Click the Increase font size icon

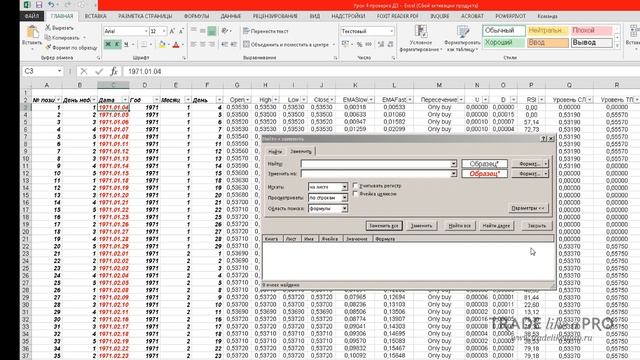[x=172, y=31]
